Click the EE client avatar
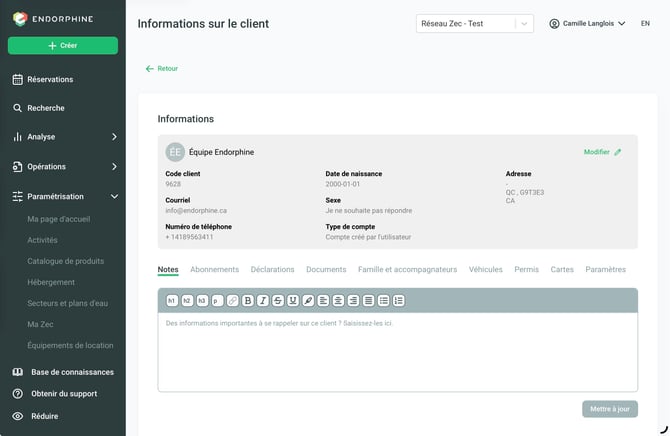Image resolution: width=670 pixels, height=436 pixels. coord(175,152)
